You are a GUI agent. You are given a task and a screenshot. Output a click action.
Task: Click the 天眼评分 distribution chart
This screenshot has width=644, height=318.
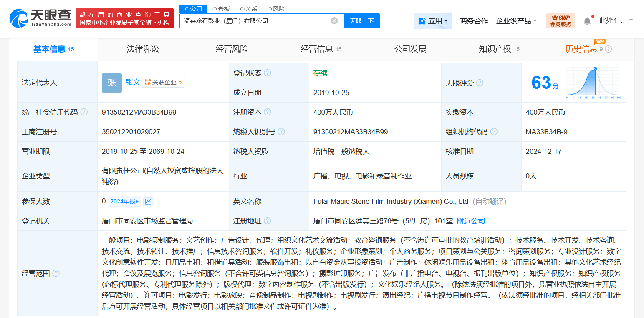pos(593,83)
